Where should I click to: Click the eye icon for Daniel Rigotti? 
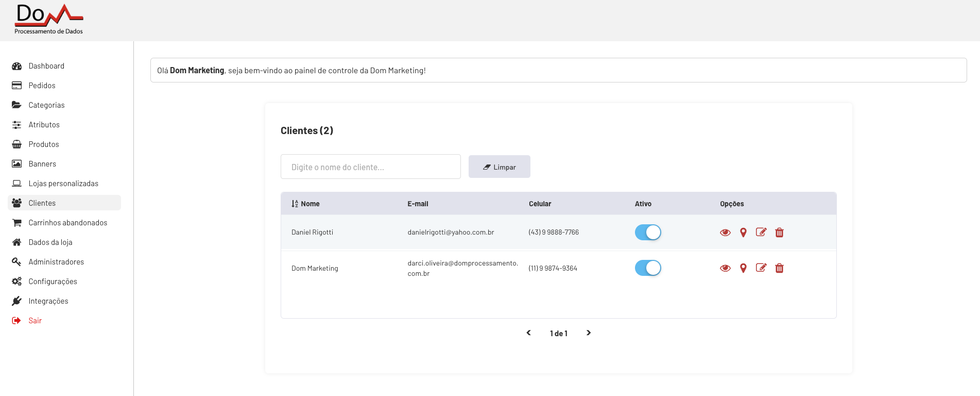click(725, 233)
